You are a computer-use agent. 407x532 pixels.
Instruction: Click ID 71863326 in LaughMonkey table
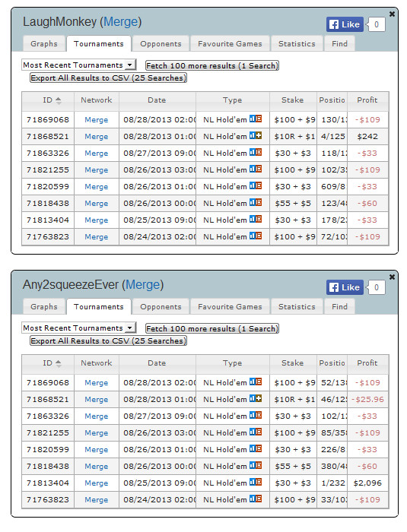coord(48,154)
